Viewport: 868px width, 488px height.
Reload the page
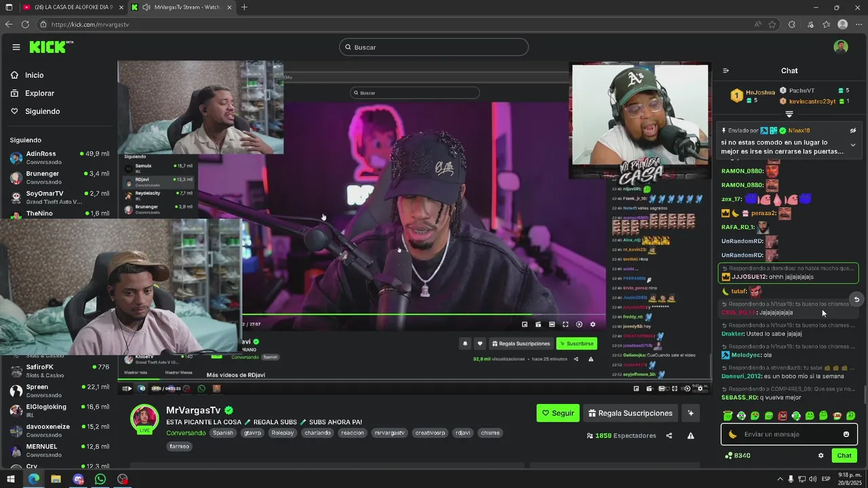[25, 24]
